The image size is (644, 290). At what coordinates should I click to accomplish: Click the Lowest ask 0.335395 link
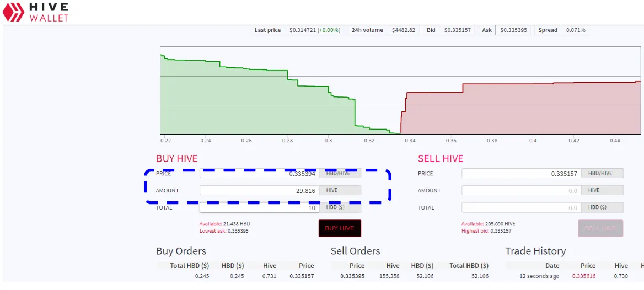(224, 231)
